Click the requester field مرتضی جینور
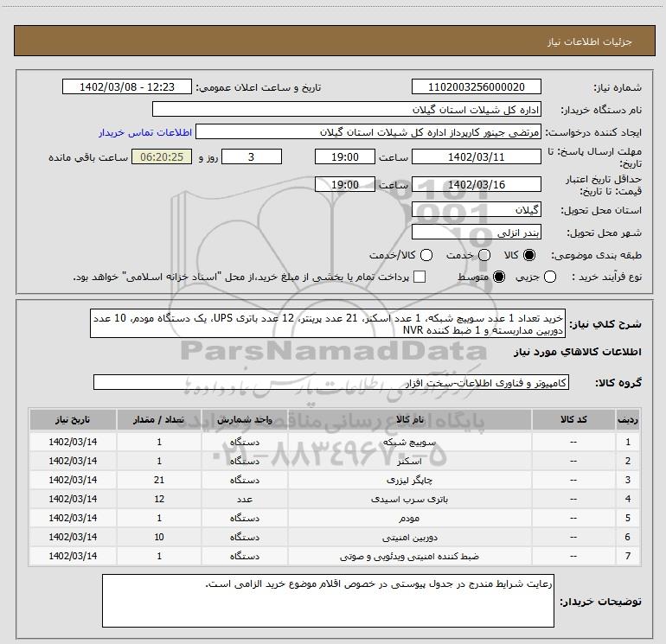Viewport: 666px width, 644px height. tap(368, 132)
